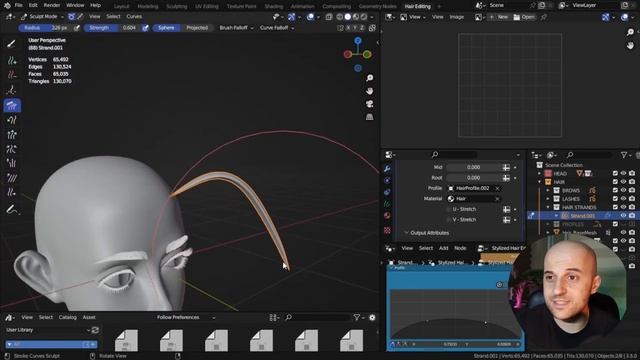Expand the HEAD collection in outliner

[540, 173]
